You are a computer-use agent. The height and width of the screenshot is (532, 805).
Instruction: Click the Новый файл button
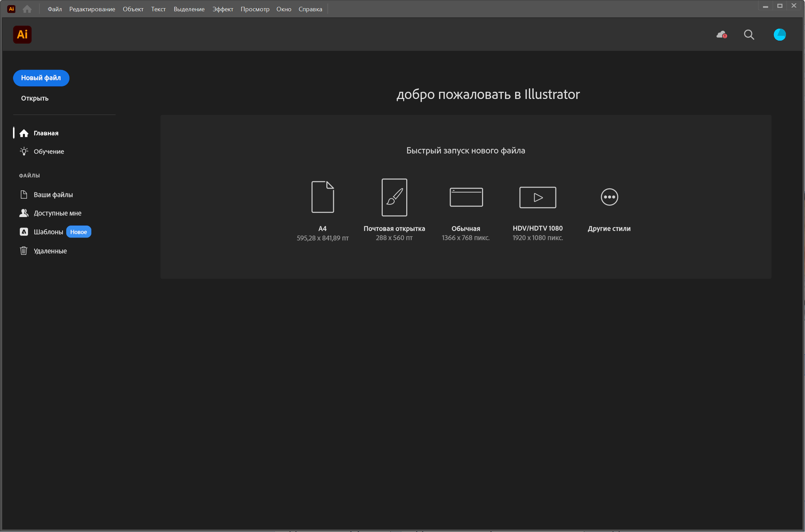[x=41, y=78]
